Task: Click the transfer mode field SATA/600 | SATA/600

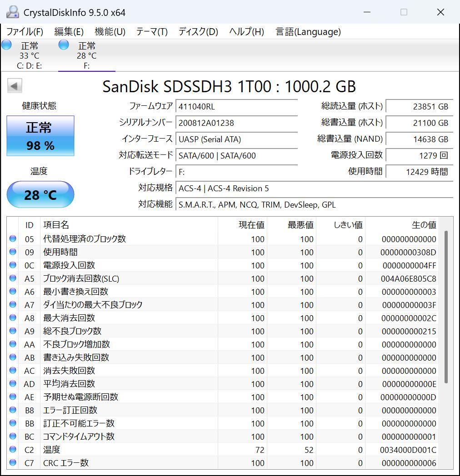Action: (x=236, y=156)
